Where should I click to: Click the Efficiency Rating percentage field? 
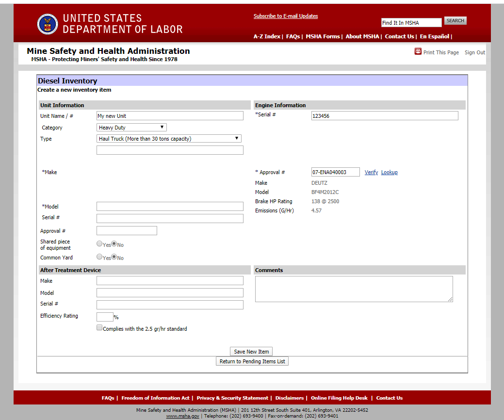105,317
